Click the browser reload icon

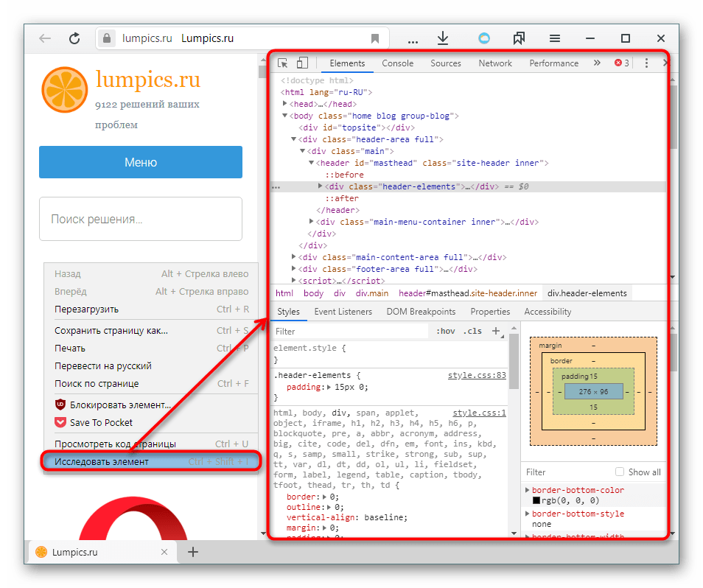pos(74,38)
